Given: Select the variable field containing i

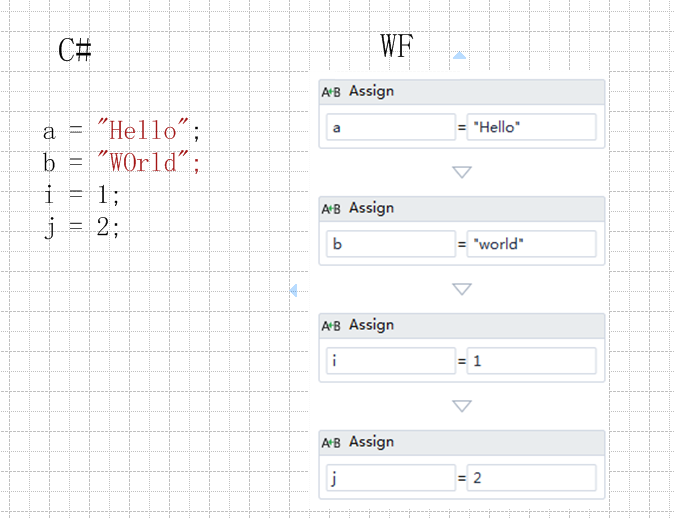Looking at the screenshot, I should coord(391,361).
